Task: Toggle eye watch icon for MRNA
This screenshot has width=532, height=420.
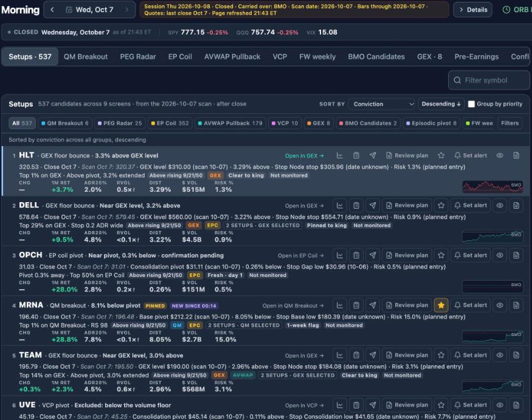Action: pos(500,306)
